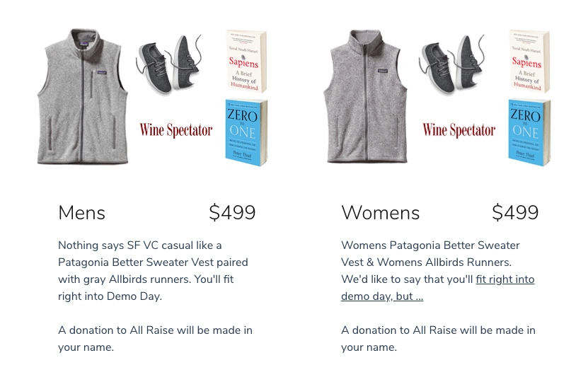
Task: Click the Allbirds shoes in Womens bundle
Action: coord(453,65)
